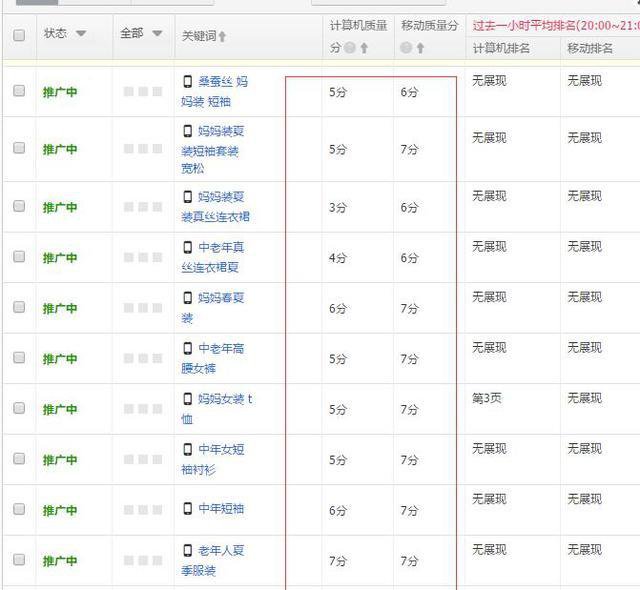Check the row for 中老年高腰女裤

click(x=19, y=358)
